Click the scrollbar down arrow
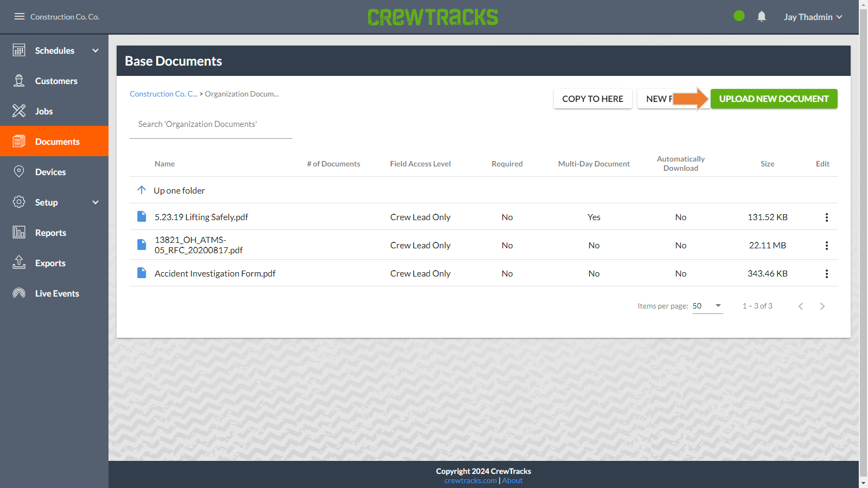Viewport: 868px width, 488px height. click(863, 483)
